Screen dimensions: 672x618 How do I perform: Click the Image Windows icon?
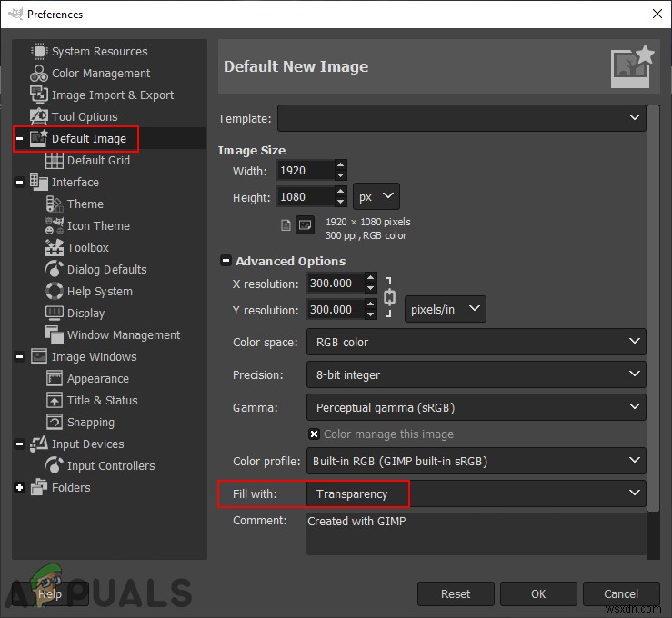pos(39,356)
